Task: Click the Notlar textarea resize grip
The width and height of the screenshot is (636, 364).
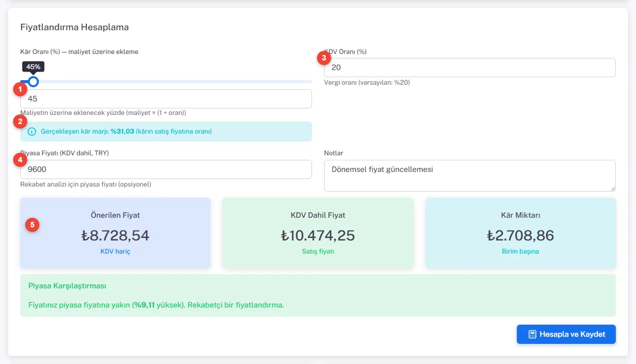Action: pos(612,188)
